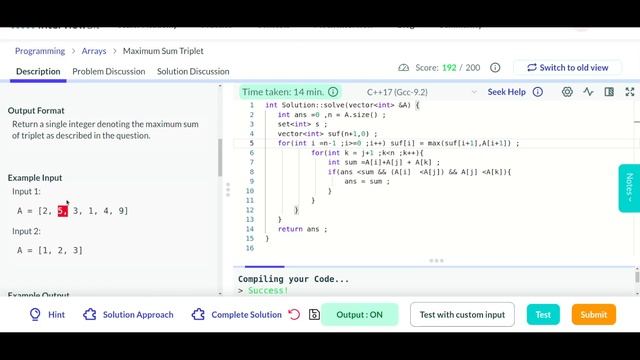Click the speedometer score icon
The width and height of the screenshot is (640, 360).
[404, 68]
